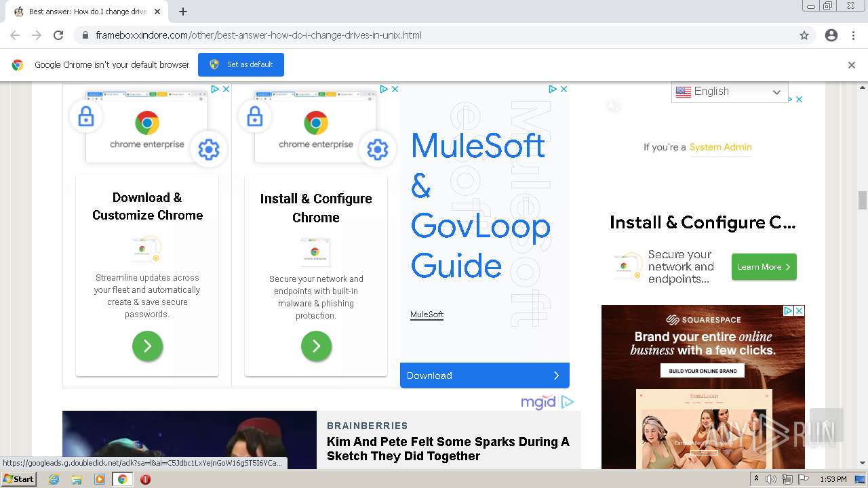Click the blue Download button in MuleSoft ad
This screenshot has width=868, height=488.
[484, 375]
